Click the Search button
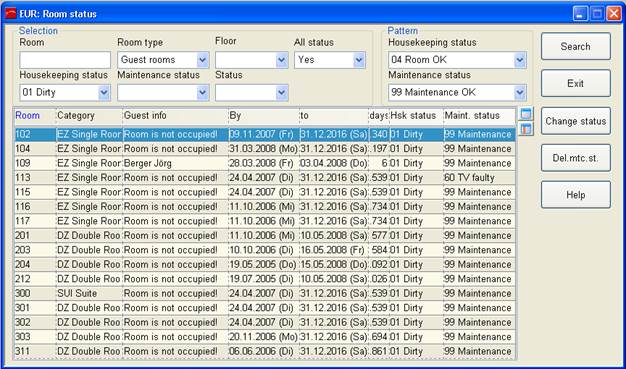Image resolution: width=626 pixels, height=369 pixels. tap(576, 46)
